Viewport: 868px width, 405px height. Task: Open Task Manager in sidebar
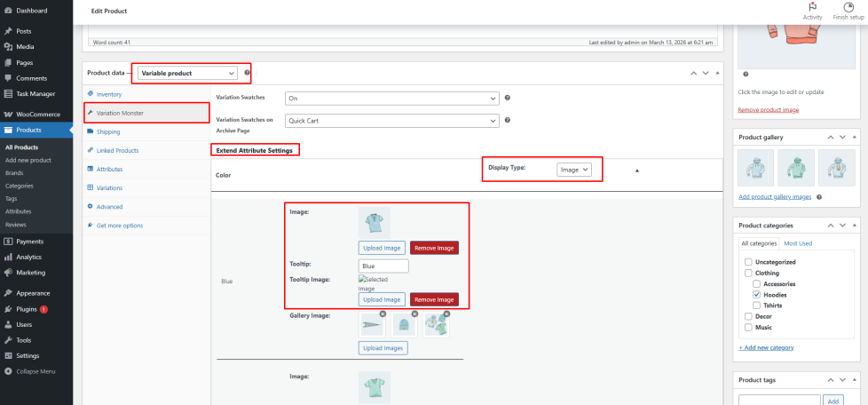coord(8,93)
